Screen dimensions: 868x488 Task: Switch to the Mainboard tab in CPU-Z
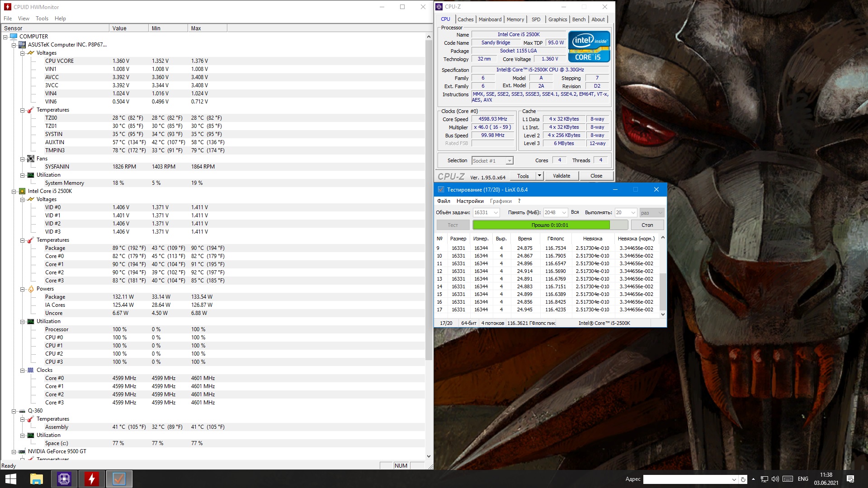(490, 19)
